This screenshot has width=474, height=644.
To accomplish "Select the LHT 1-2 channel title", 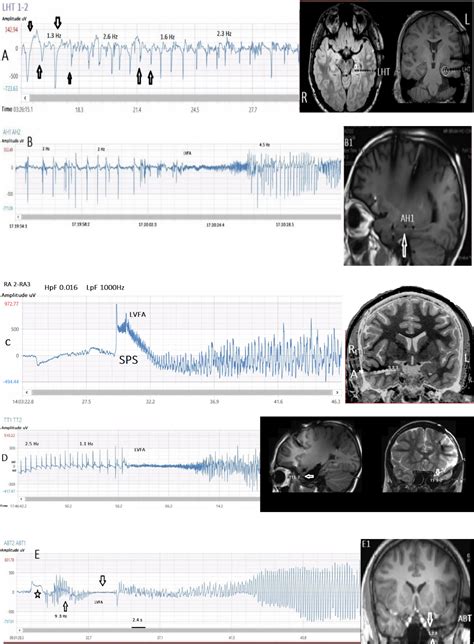I will point(15,7).
